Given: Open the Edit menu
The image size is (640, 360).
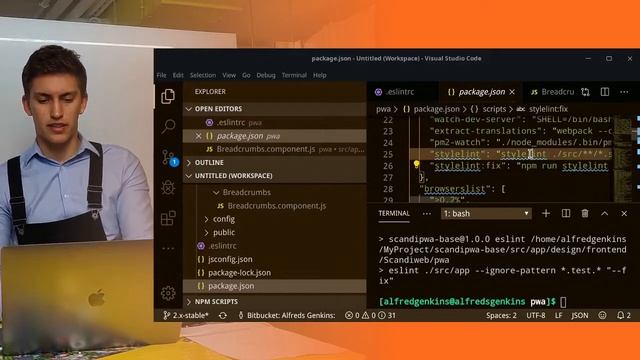Looking at the screenshot, I should [x=178, y=75].
